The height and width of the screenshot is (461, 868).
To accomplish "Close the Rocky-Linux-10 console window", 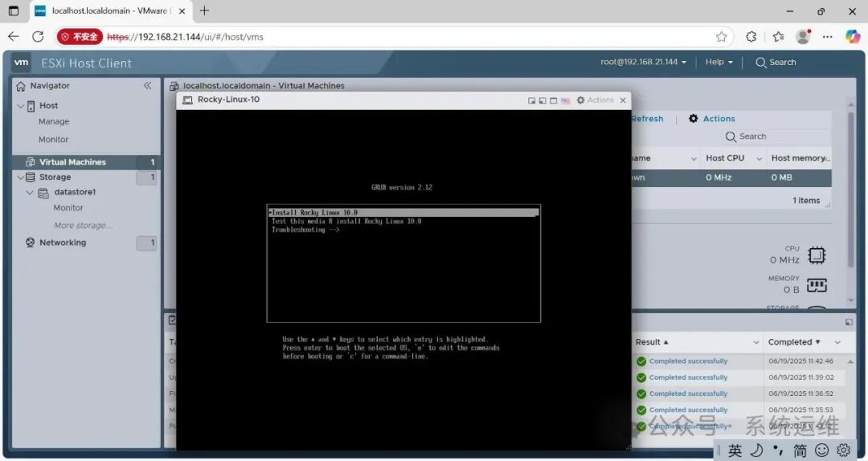I will pyautogui.click(x=623, y=100).
